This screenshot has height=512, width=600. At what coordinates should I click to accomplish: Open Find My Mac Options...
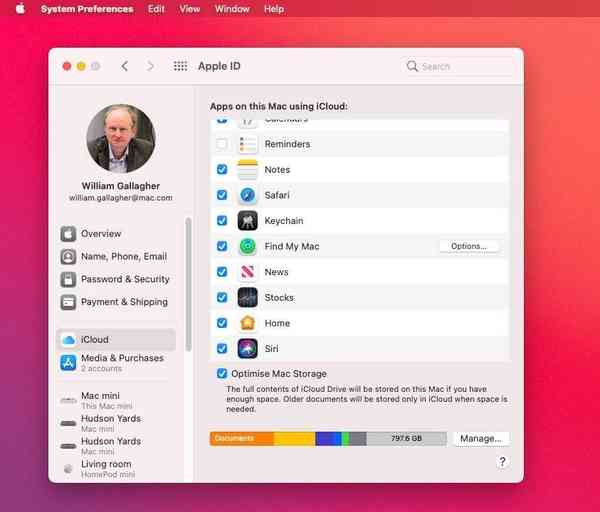(x=468, y=246)
